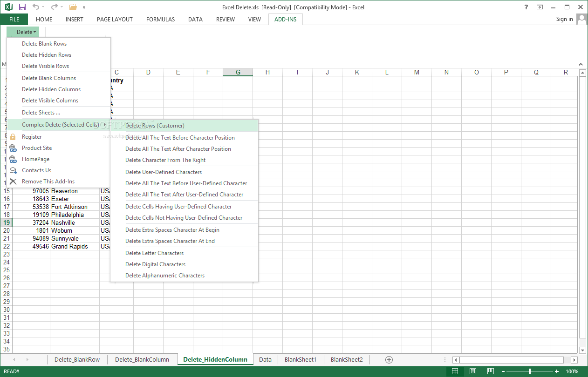
Task: Open the Ribbon Display Options icon
Action: 540,7
